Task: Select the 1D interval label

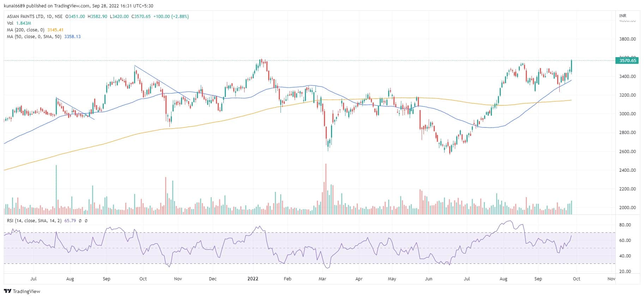Action: 50,17
